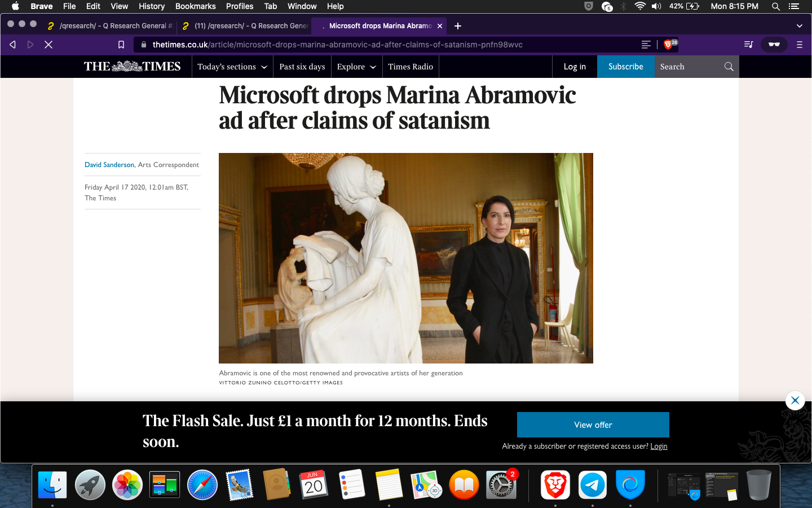Image resolution: width=812 pixels, height=508 pixels.
Task: Open Notification Center list icon
Action: click(794, 6)
